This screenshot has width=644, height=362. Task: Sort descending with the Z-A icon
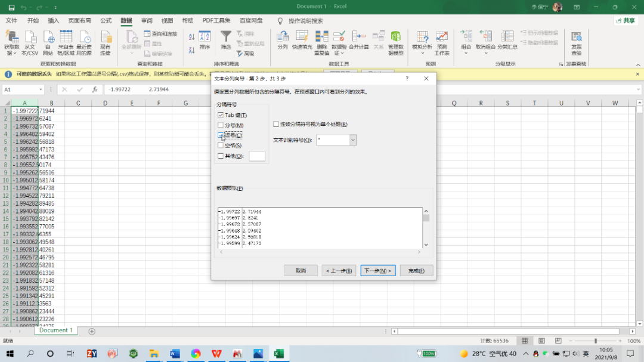(x=191, y=50)
